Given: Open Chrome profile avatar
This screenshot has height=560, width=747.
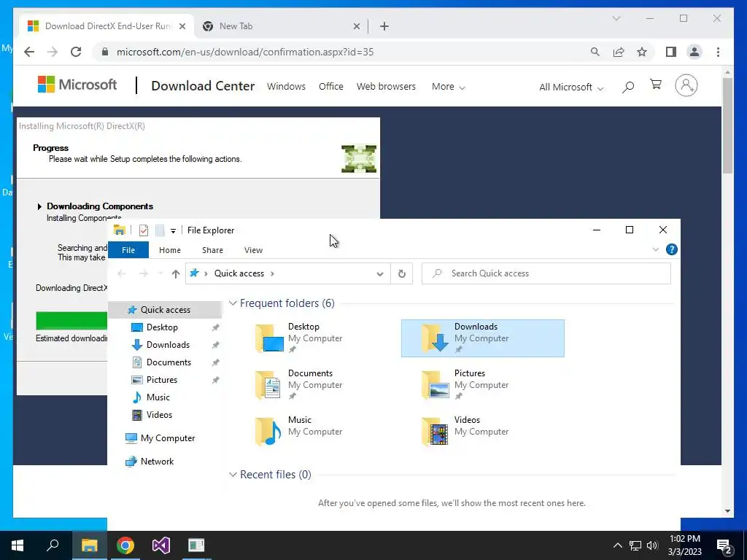Looking at the screenshot, I should [694, 52].
